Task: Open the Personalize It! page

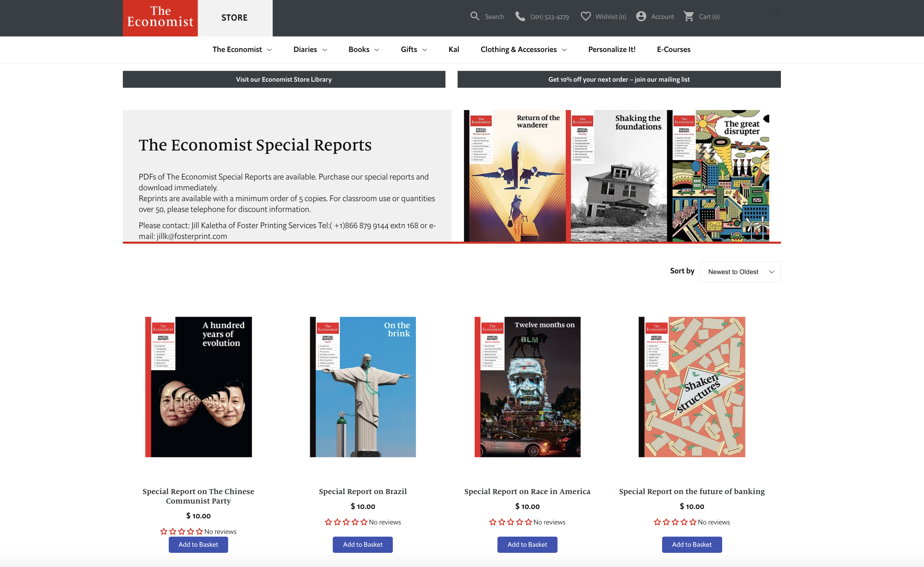Action: point(612,50)
